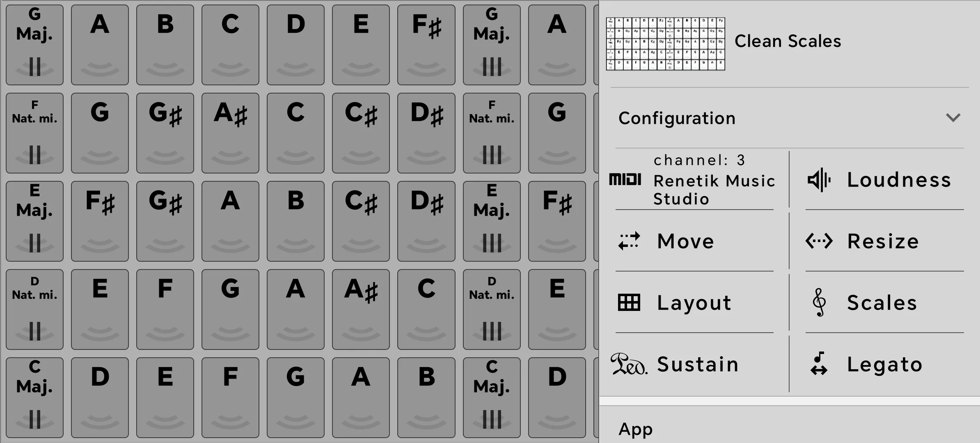Click the Sustain pedal icon
The width and height of the screenshot is (980, 443).
[x=629, y=364]
